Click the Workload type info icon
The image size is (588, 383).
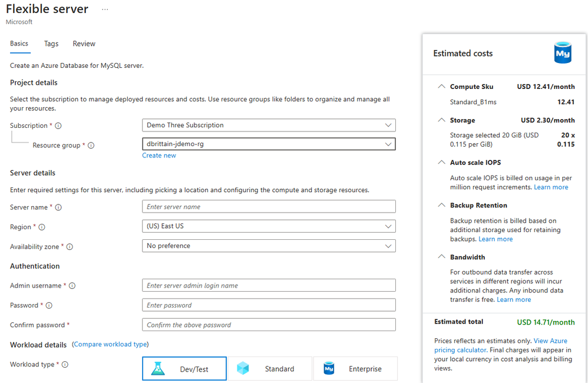[x=65, y=364]
